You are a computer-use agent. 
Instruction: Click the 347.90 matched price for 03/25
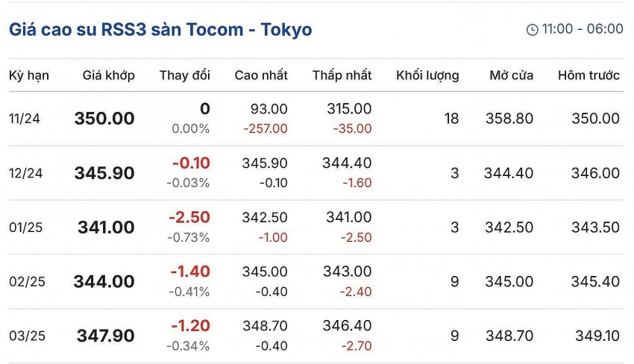pyautogui.click(x=106, y=336)
